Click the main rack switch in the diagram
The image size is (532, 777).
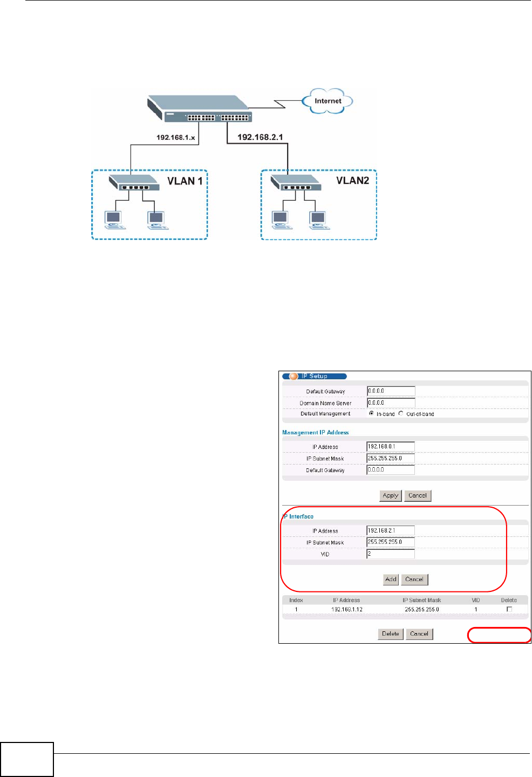coord(201,110)
